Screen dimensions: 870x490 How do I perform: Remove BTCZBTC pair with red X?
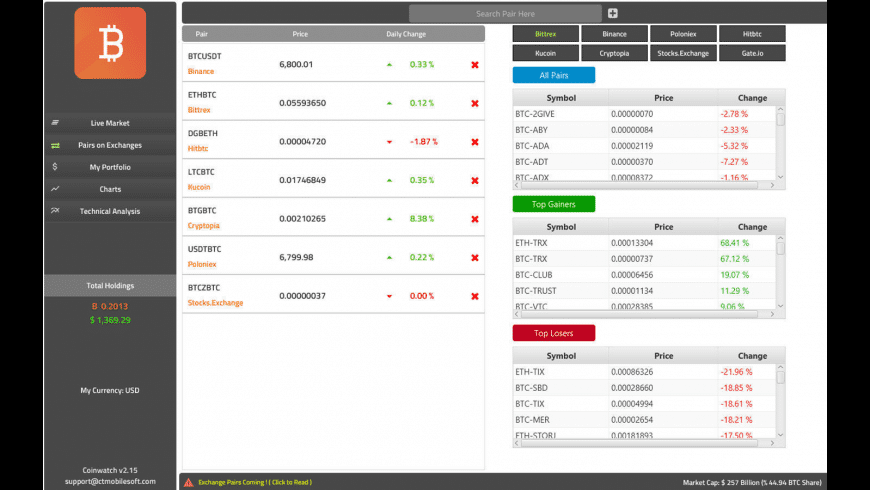(475, 296)
